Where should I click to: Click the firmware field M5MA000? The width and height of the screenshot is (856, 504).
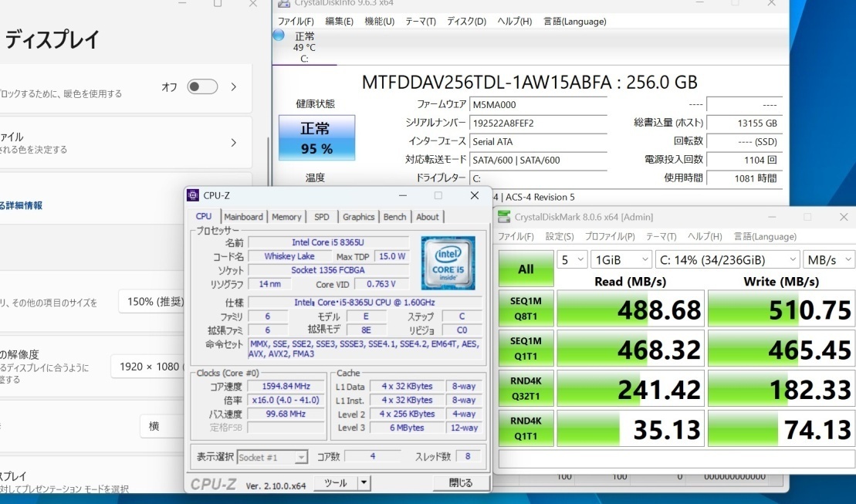(538, 104)
